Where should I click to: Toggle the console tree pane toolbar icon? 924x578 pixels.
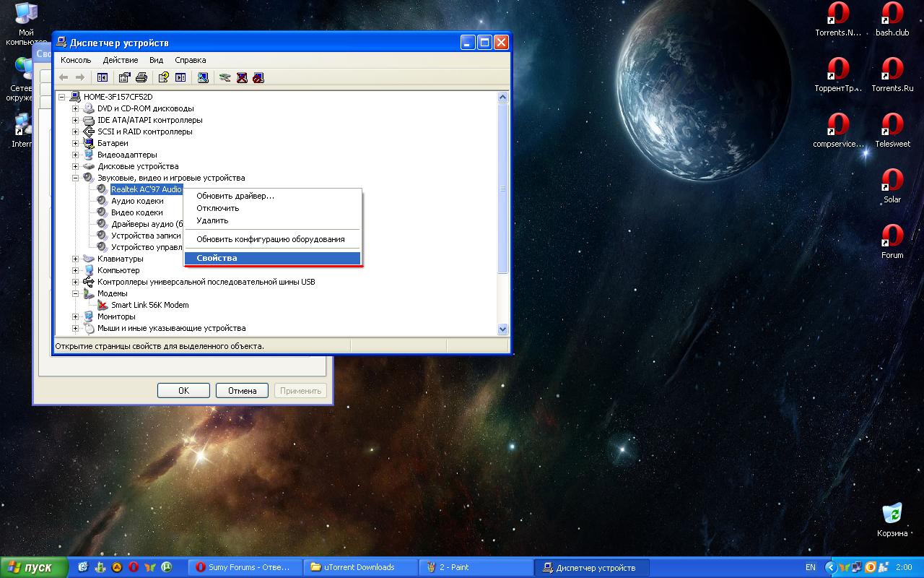(x=103, y=77)
